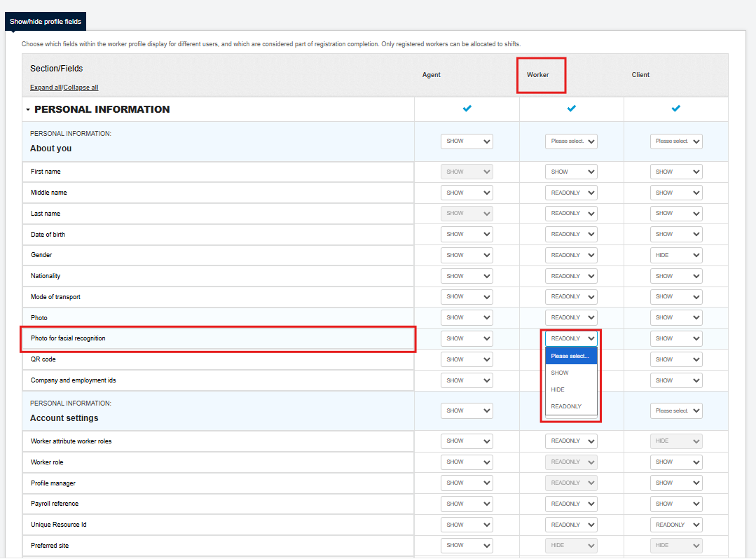The image size is (756, 559).
Task: Toggle the blue checkmark in the Client column
Action: click(x=675, y=108)
